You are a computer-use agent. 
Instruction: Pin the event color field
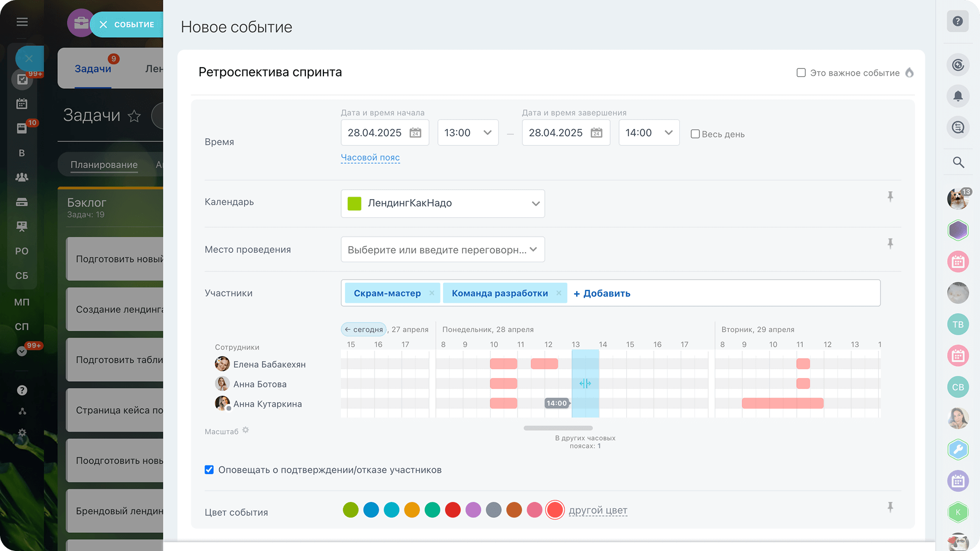coord(890,507)
